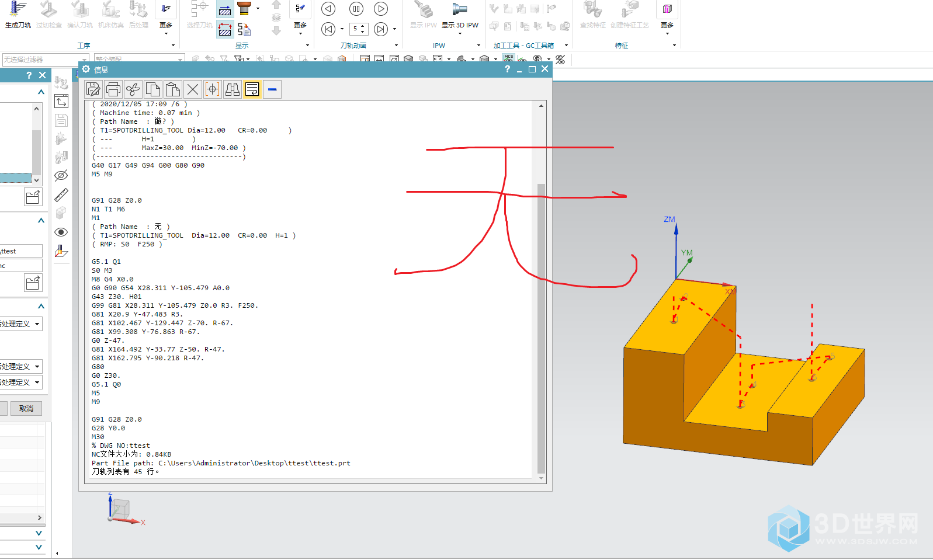The image size is (933, 560).
Task: Click the window-arrow icon in side toolbar
Action: click(61, 101)
